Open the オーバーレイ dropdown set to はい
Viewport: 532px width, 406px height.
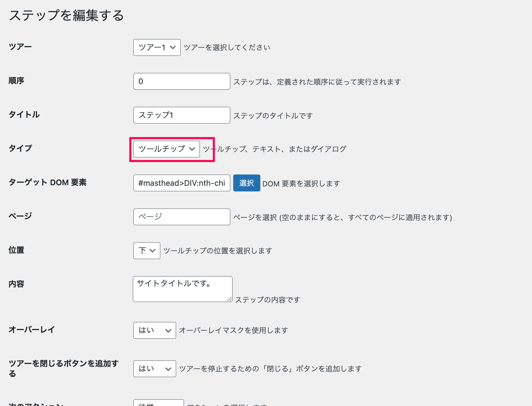tap(154, 330)
